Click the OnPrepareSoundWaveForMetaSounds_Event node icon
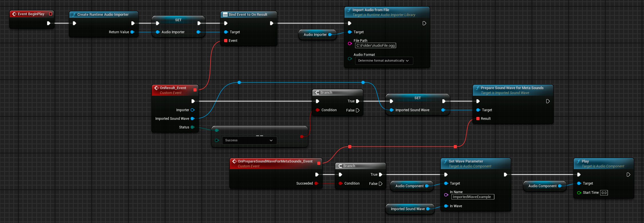Viewport: 644px width, 223px height. [234, 161]
